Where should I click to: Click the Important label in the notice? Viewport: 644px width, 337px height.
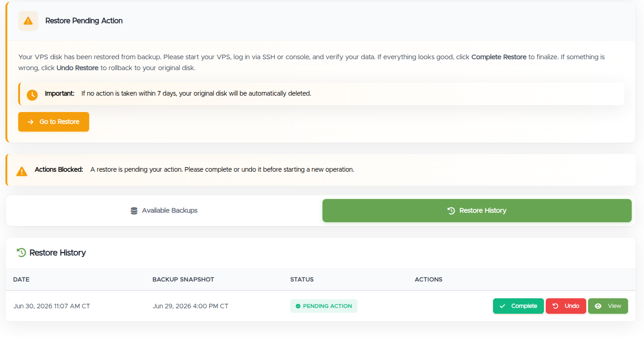click(x=60, y=93)
